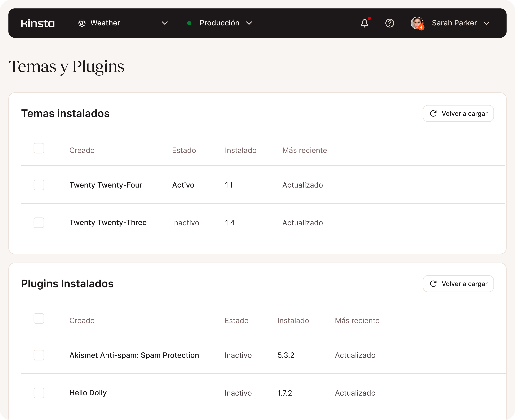Sort plugins by Estado column header
This screenshot has width=515, height=420.
236,321
